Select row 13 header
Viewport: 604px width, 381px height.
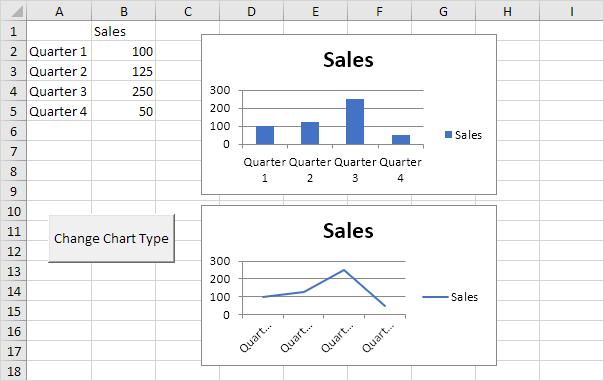tap(13, 272)
